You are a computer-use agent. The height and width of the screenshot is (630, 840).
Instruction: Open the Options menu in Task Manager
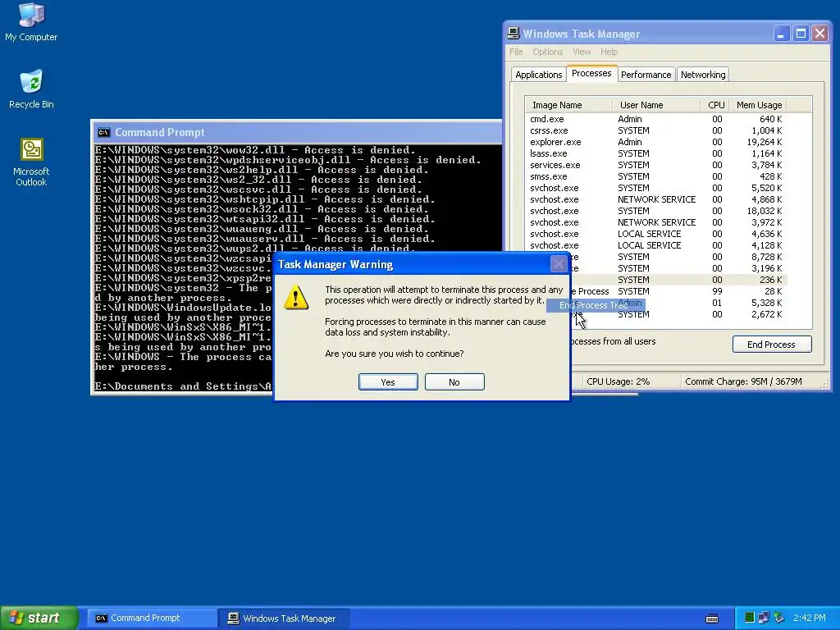pyautogui.click(x=547, y=52)
